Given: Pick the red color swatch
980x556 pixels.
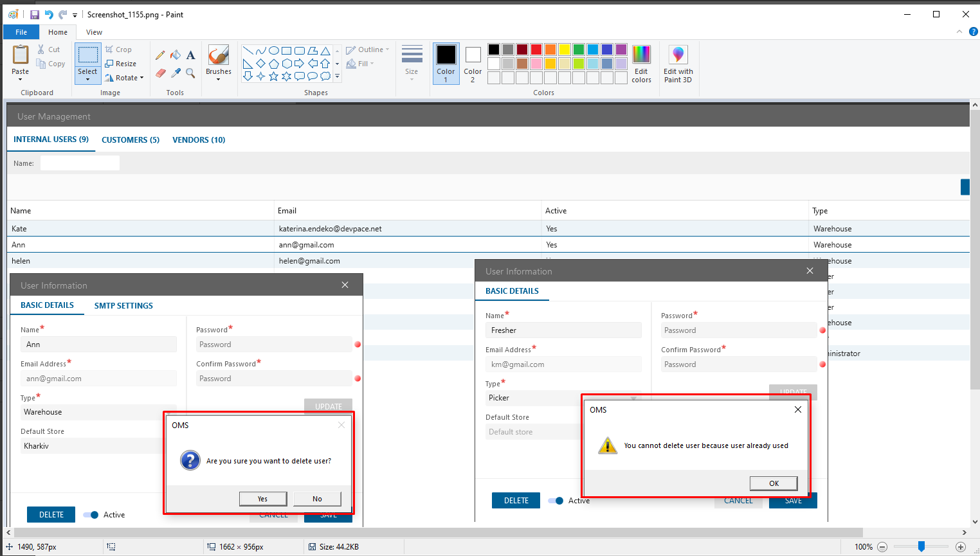Looking at the screenshot, I should coord(536,49).
